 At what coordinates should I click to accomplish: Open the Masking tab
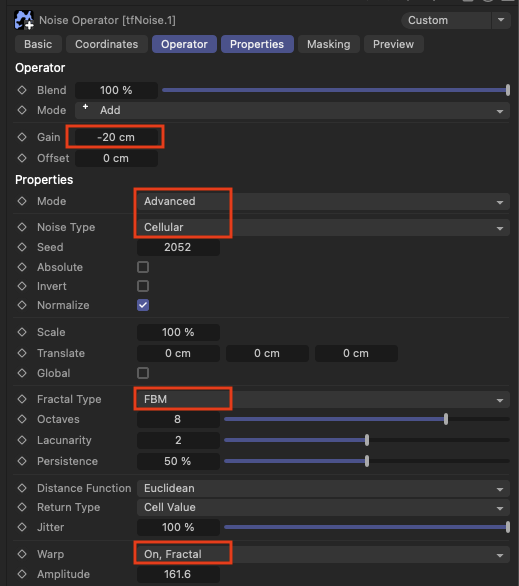point(329,44)
